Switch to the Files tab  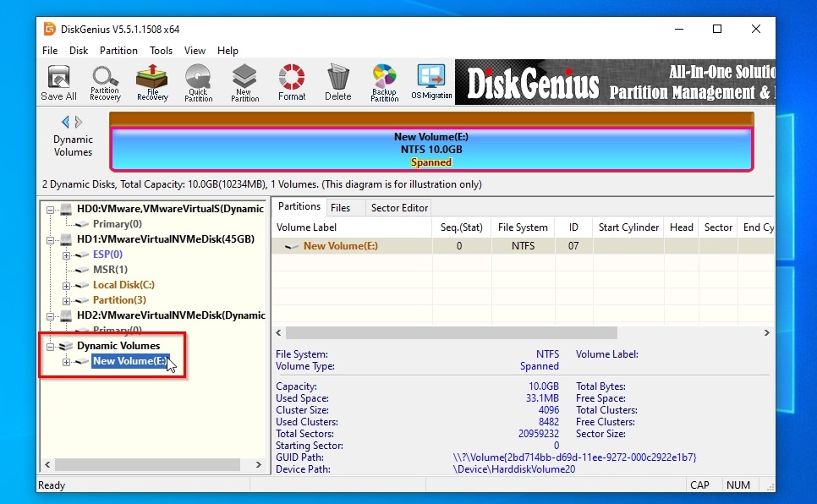(340, 208)
